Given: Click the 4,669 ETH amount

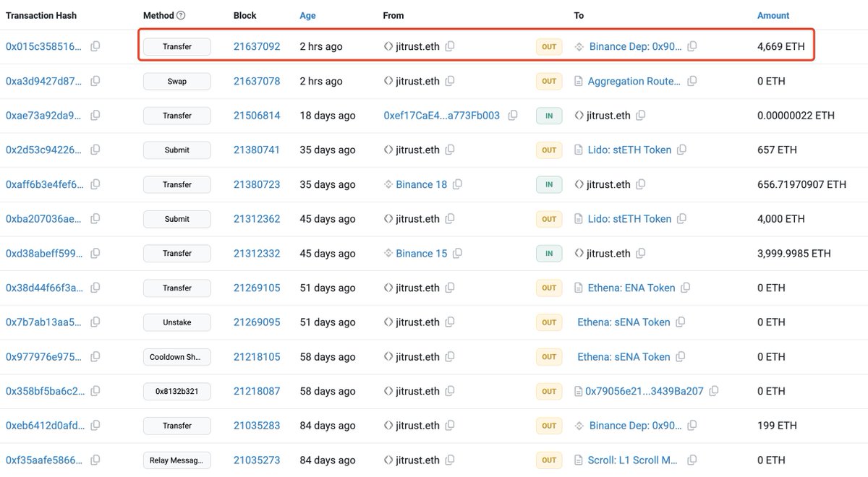Looking at the screenshot, I should [x=781, y=46].
